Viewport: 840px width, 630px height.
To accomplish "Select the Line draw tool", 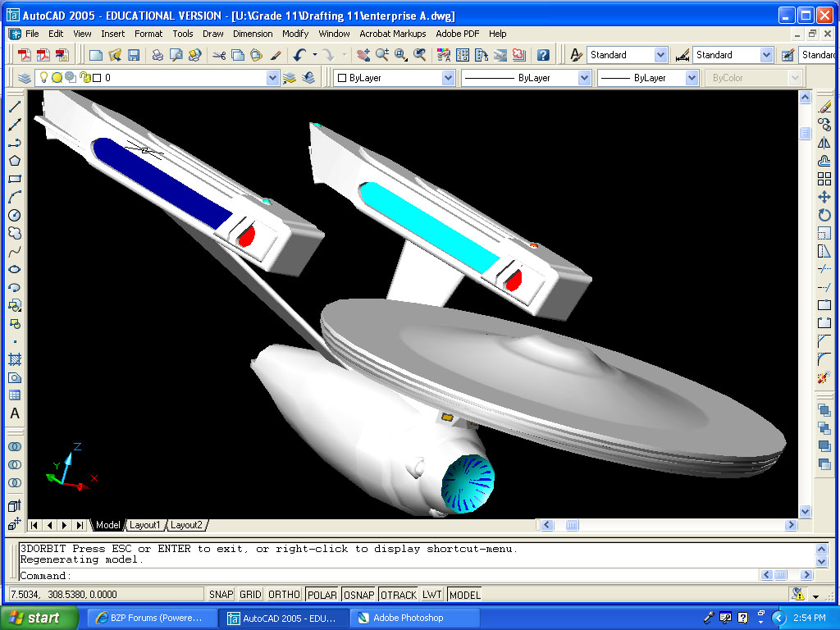I will point(15,107).
